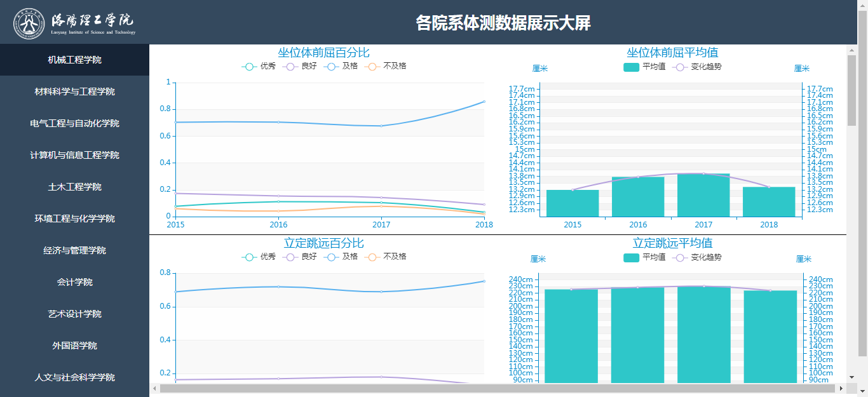Click the 2018 bar in 坐位体前屈平均值
The height and width of the screenshot is (397, 868).
point(769,202)
